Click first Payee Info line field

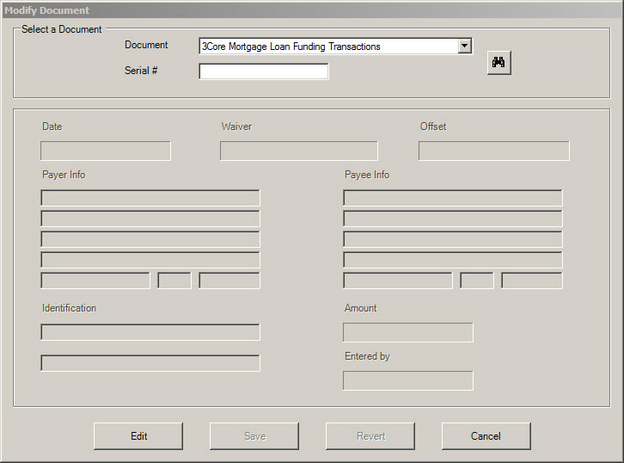point(453,198)
